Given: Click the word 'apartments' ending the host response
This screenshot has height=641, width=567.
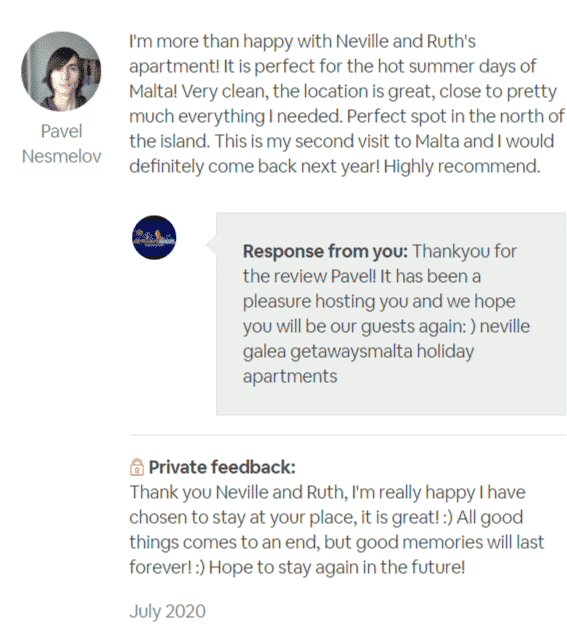Looking at the screenshot, I should tap(290, 376).
